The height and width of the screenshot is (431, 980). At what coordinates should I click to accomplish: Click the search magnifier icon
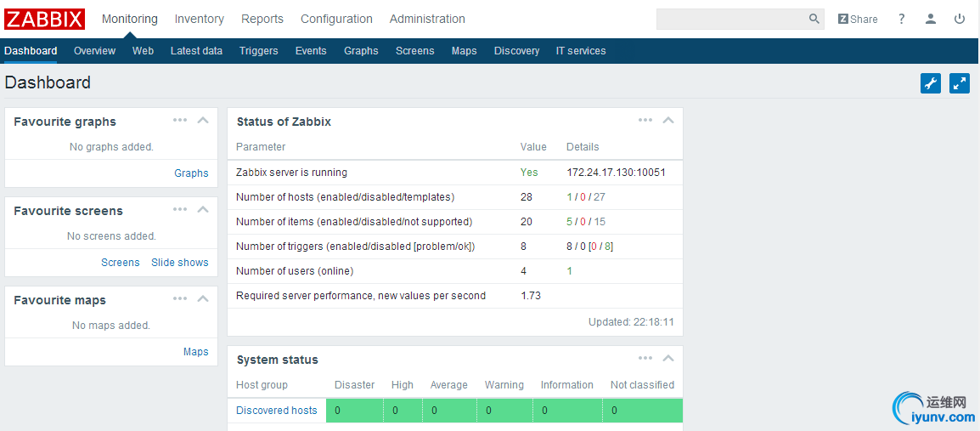pos(814,19)
